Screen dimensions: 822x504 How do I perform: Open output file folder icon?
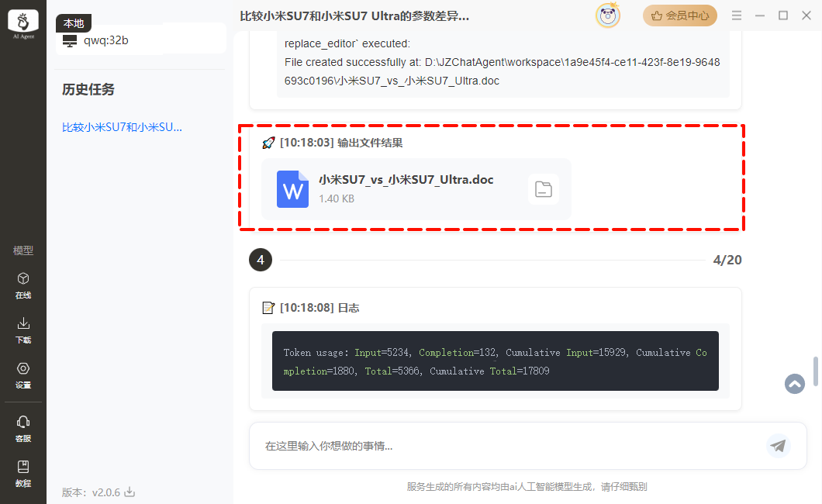point(543,189)
